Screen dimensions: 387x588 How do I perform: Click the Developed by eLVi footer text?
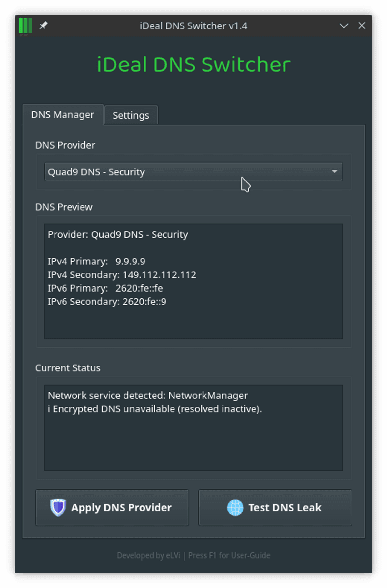(x=148, y=555)
